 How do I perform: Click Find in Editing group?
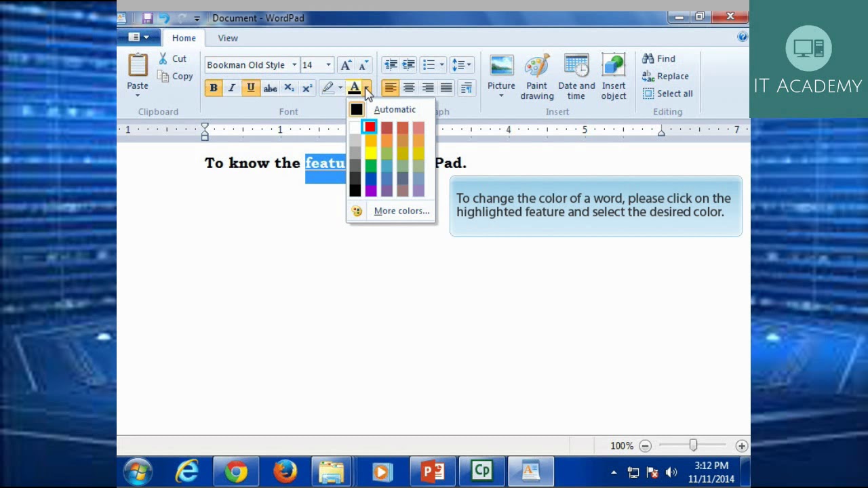(659, 59)
